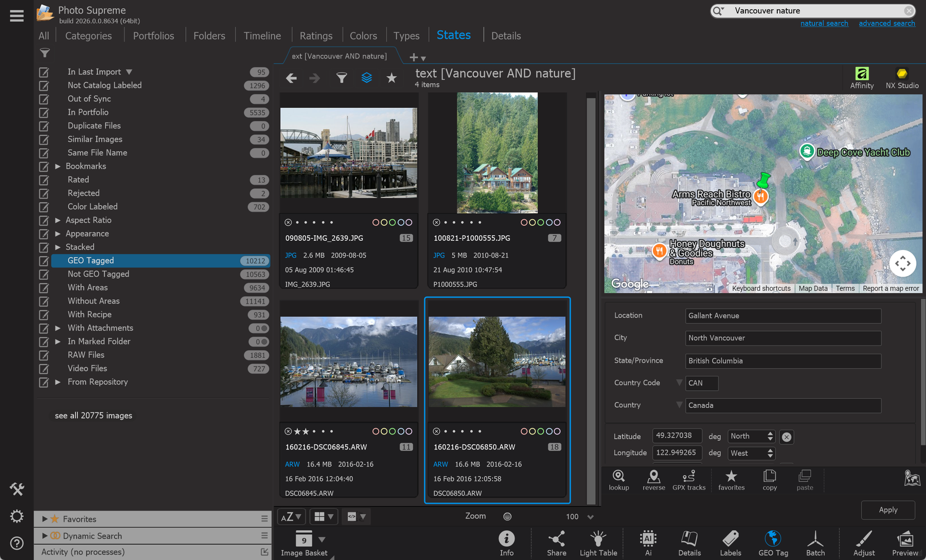Switch to the Ratings tab
The height and width of the screenshot is (560, 926).
point(316,35)
